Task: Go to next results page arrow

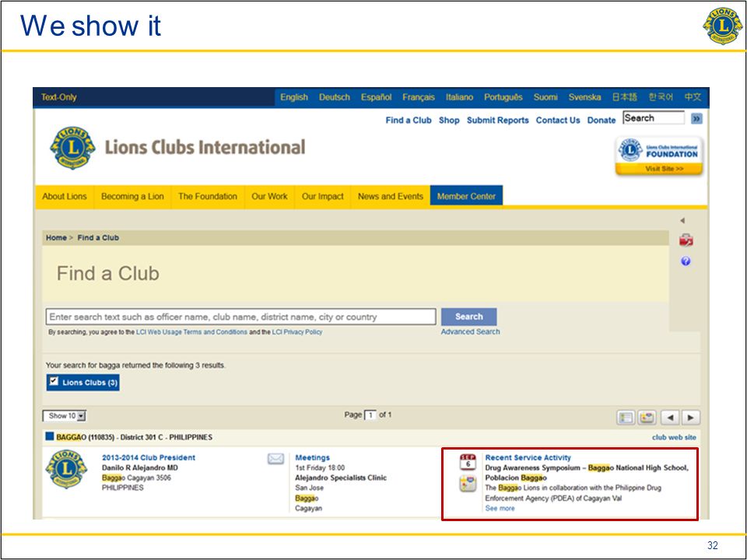Action: point(691,418)
